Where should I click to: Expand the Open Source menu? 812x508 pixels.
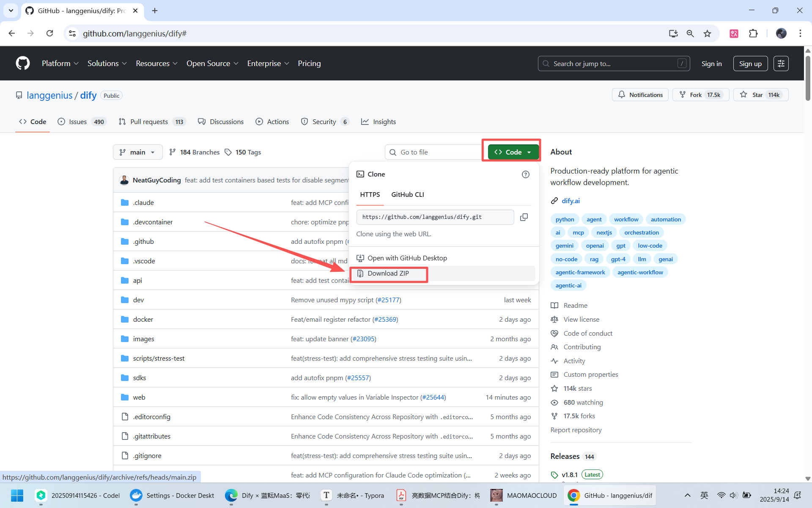click(x=212, y=63)
